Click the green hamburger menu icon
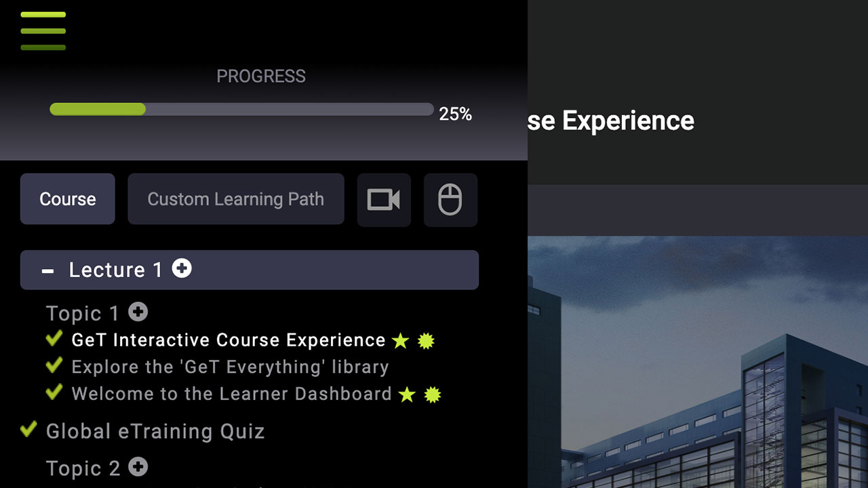 point(43,30)
